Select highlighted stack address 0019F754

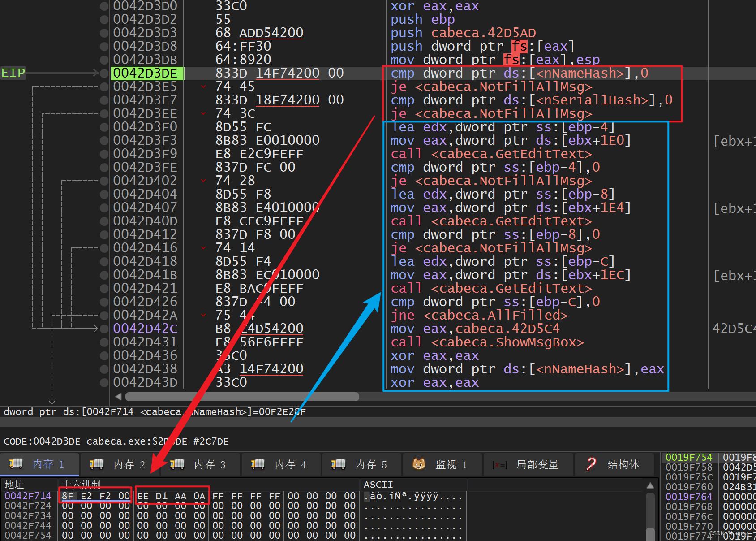coord(689,457)
